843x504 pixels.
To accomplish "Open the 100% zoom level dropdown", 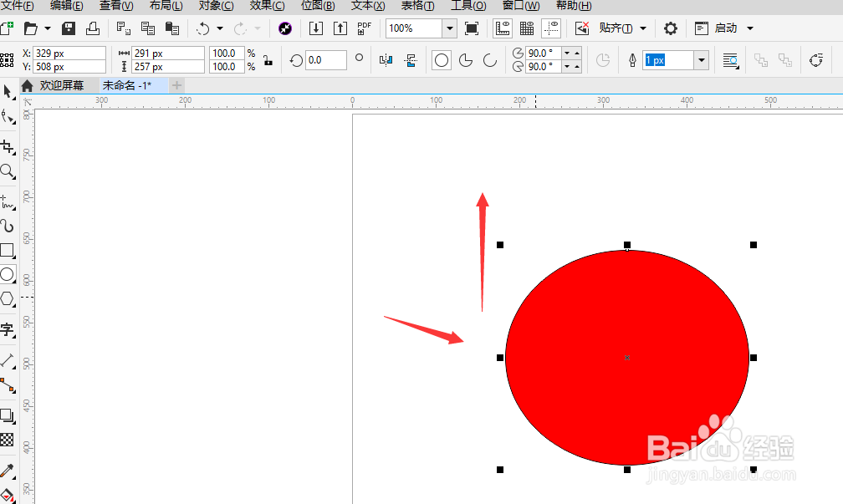I will tap(449, 28).
